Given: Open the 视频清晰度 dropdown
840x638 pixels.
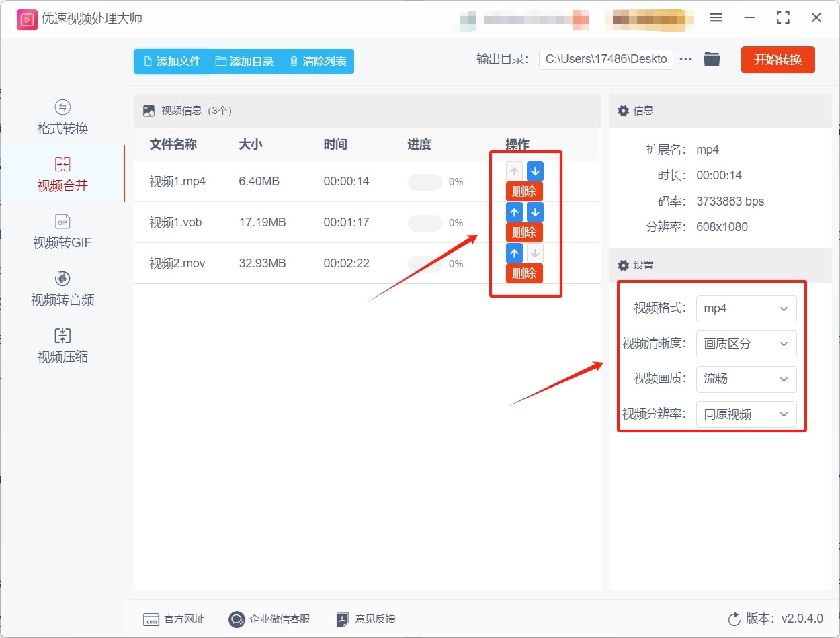Looking at the screenshot, I should (x=746, y=344).
